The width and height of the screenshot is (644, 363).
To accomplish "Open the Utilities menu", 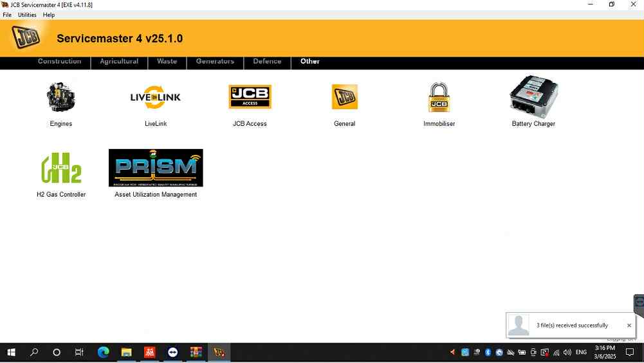I will point(27,15).
